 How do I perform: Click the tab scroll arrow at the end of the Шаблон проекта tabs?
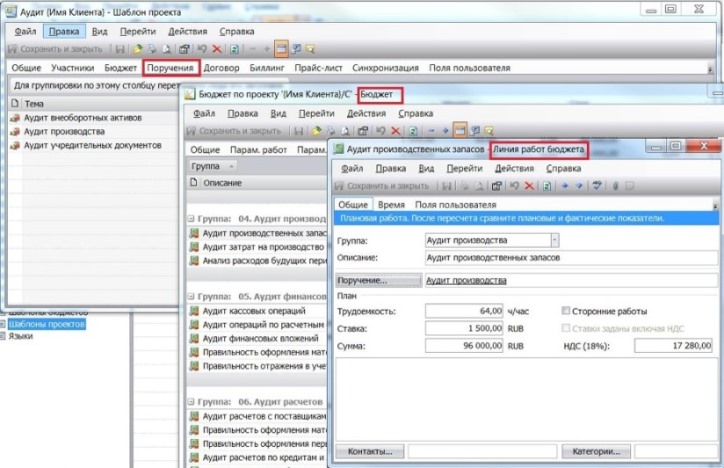tap(710, 69)
